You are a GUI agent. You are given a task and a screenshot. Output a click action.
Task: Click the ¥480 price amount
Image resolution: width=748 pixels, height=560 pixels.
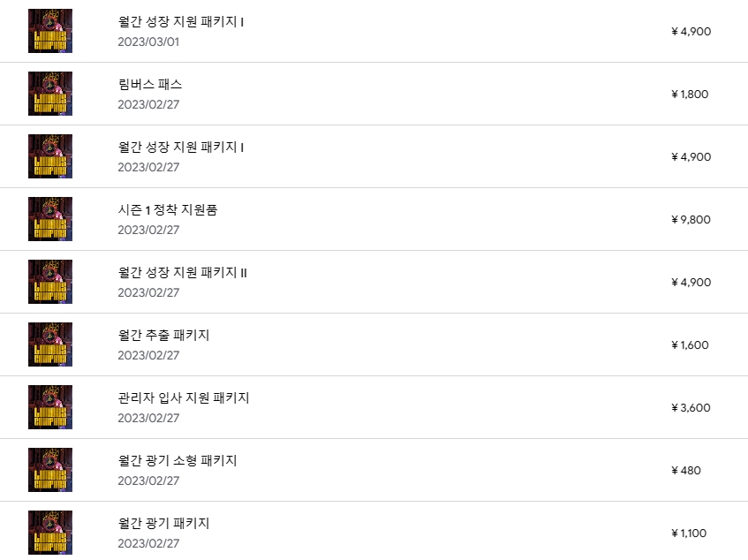tap(685, 471)
